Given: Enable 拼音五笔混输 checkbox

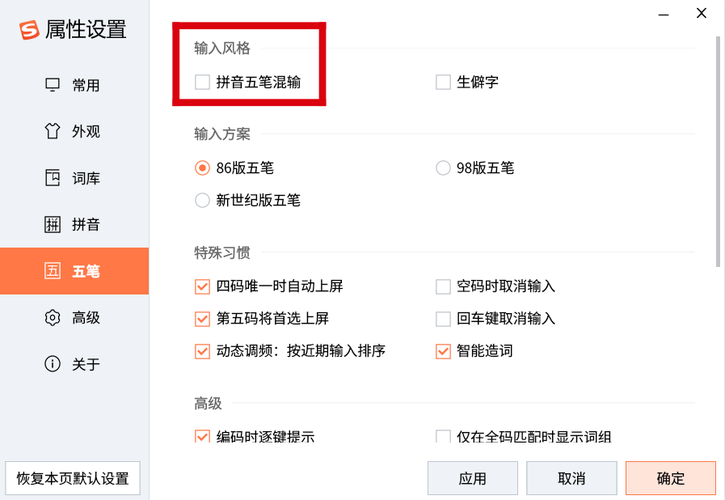Looking at the screenshot, I should [x=202, y=82].
